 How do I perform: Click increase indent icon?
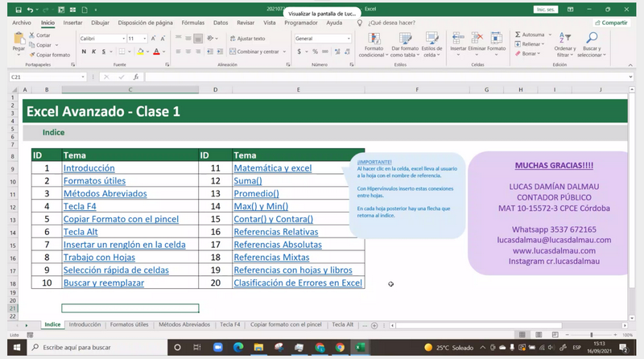coord(220,52)
